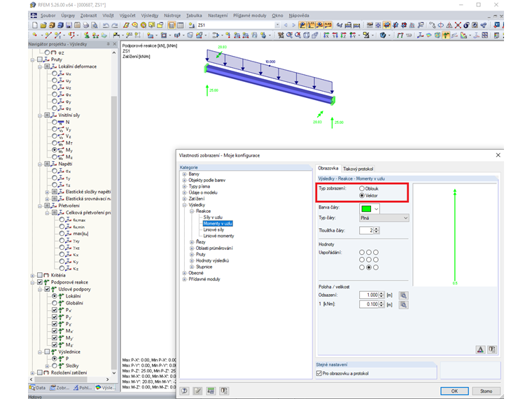Screen dimensions: 532x399
Task: Open the Typ čáry dropdown
Action: pos(384,218)
